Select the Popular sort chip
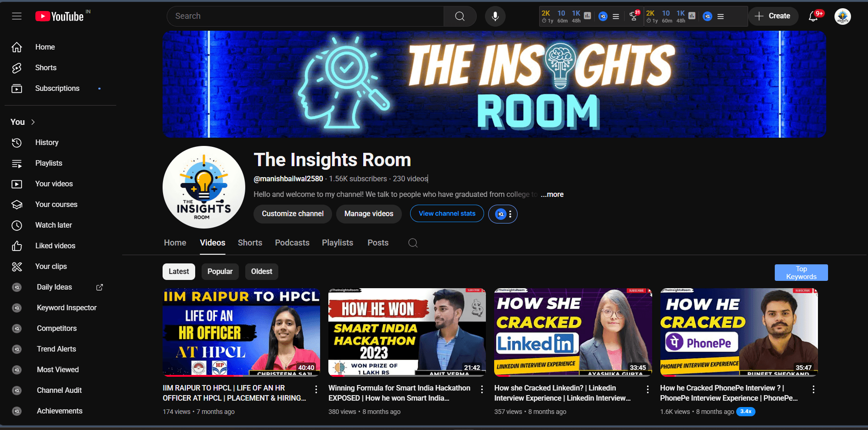This screenshot has height=430, width=868. coord(220,271)
